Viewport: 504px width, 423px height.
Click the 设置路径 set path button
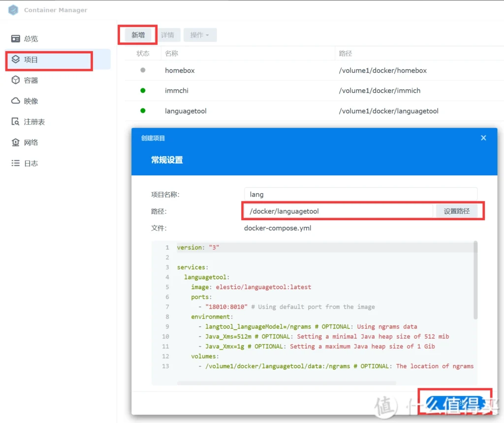coord(456,211)
